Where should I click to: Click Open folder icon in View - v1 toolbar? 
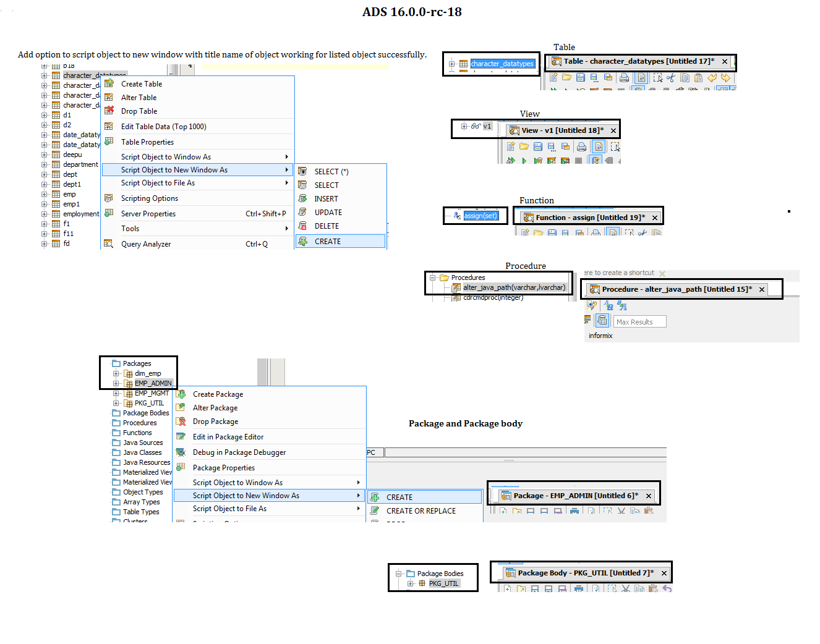tap(524, 146)
